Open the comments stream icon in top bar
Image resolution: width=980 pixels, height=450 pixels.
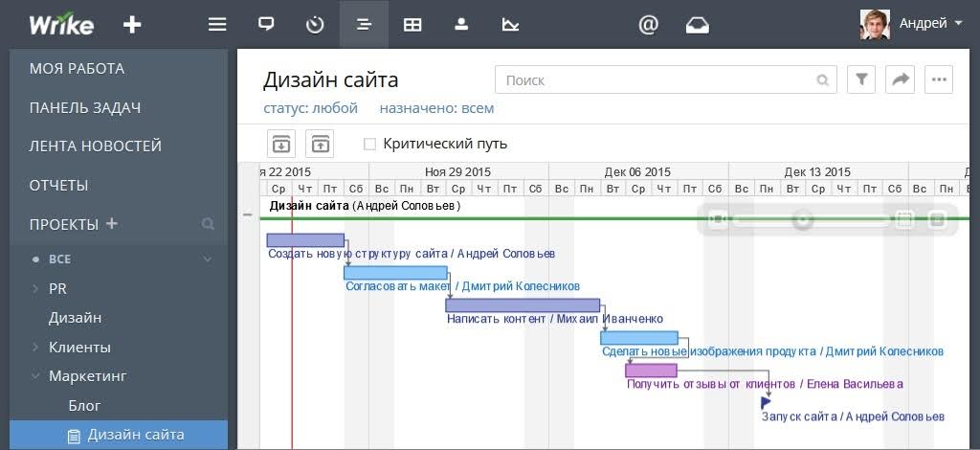click(x=266, y=24)
